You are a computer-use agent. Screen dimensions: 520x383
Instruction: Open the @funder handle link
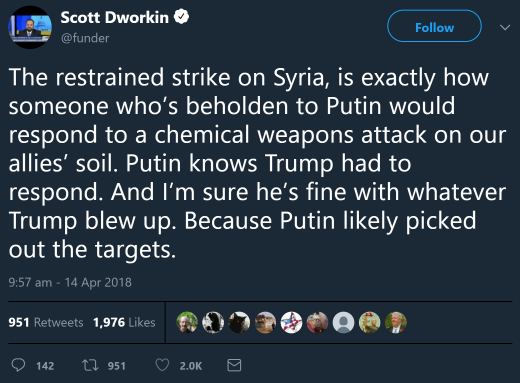coord(85,38)
